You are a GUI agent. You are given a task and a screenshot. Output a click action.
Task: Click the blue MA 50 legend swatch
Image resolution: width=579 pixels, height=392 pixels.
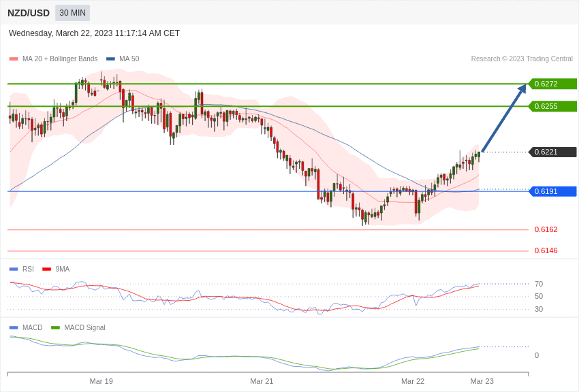tap(110, 59)
